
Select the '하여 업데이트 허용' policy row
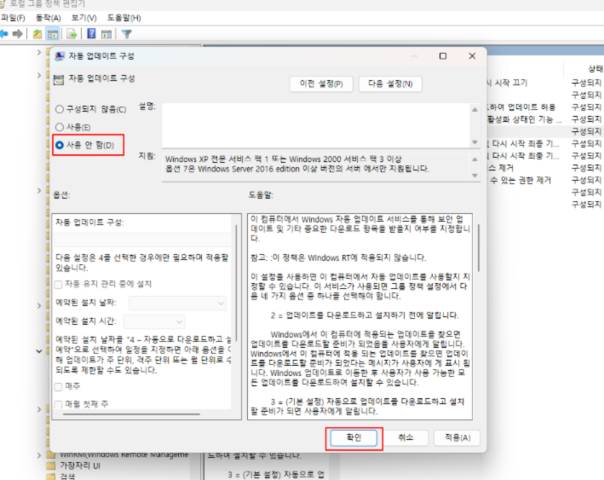click(x=522, y=107)
